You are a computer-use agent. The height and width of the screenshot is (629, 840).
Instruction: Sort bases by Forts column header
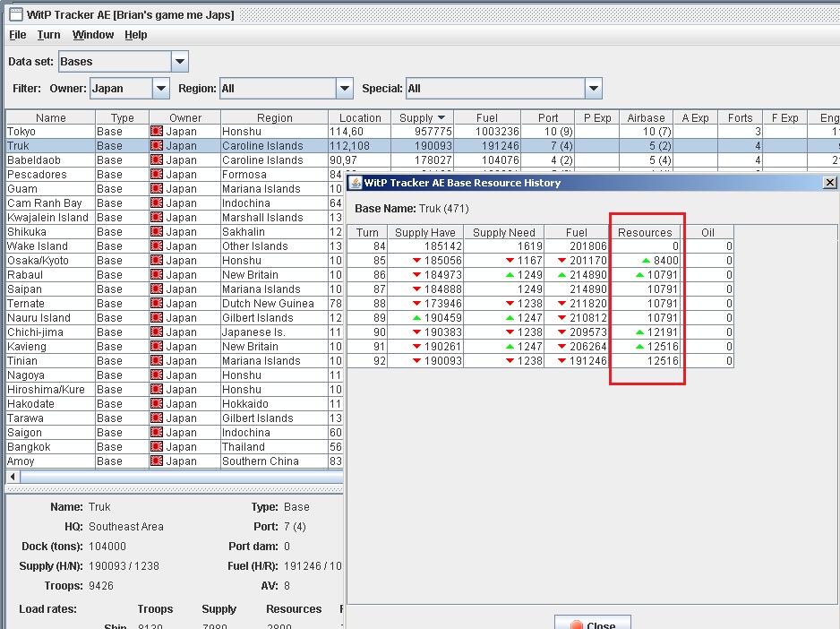click(741, 118)
